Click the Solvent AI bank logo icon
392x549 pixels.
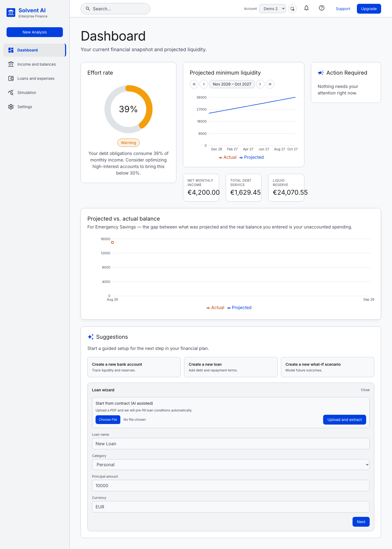[11, 13]
